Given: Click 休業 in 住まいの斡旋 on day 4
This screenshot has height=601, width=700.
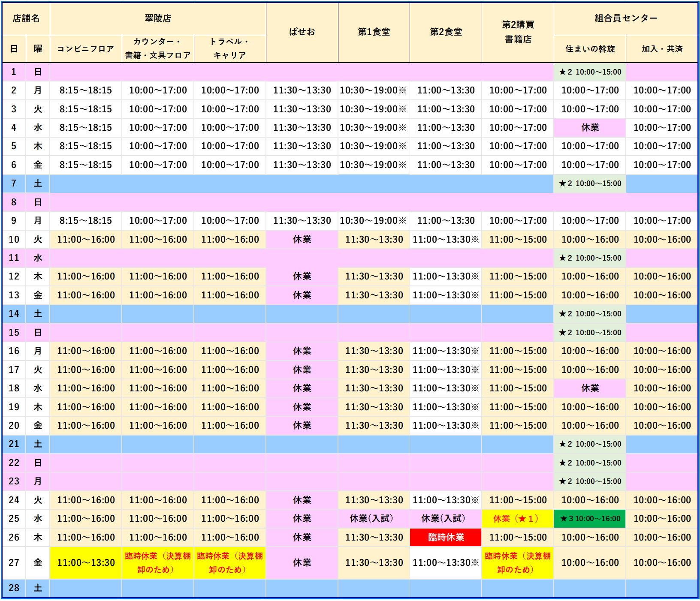Looking at the screenshot, I should (x=590, y=128).
